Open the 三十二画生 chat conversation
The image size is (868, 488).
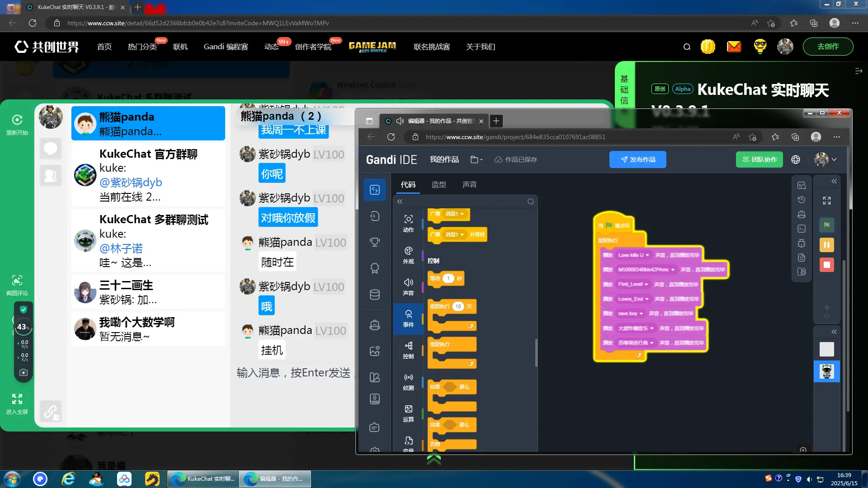pos(148,292)
